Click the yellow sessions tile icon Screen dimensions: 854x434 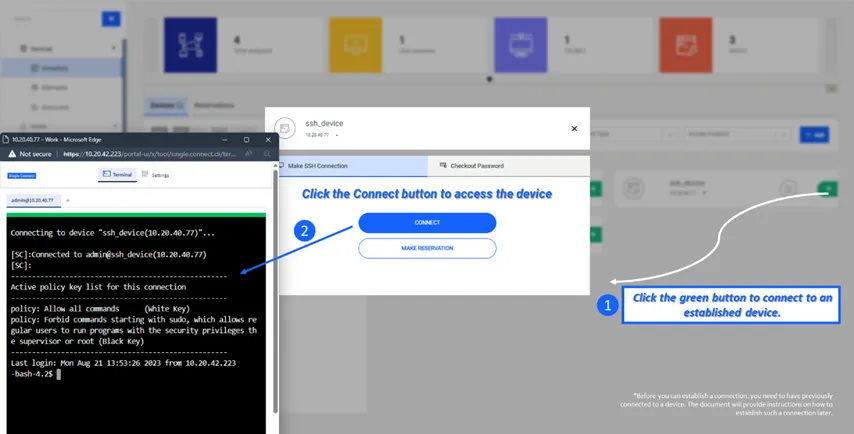click(355, 45)
